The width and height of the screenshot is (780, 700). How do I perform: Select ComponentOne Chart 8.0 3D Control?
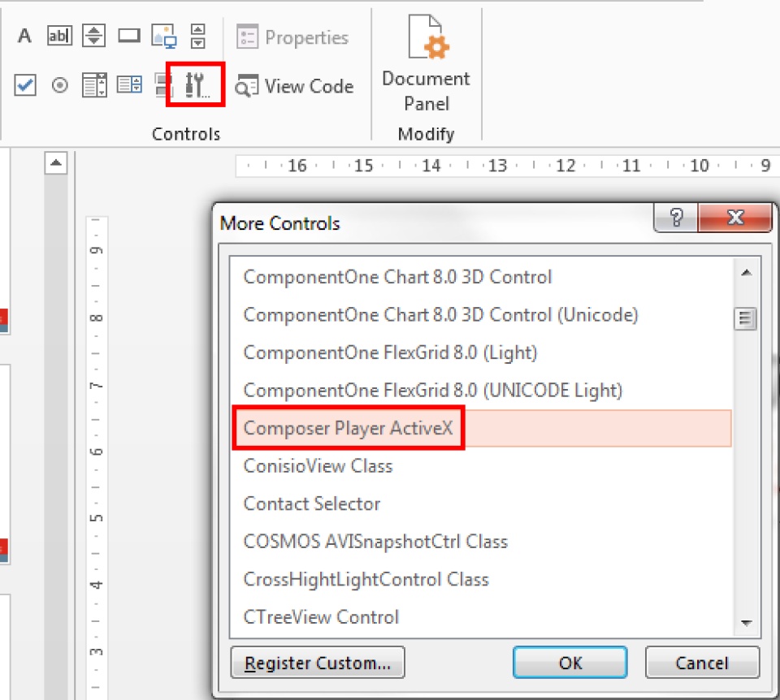(x=481, y=277)
